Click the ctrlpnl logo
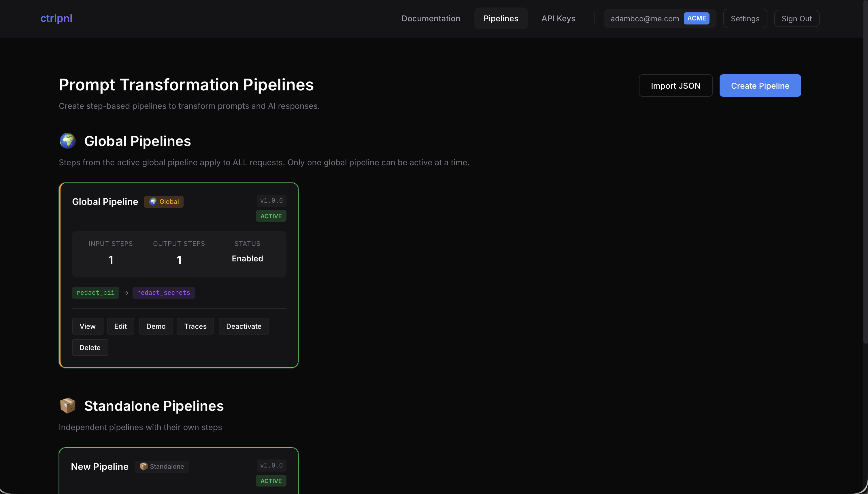868x494 pixels. 56,18
